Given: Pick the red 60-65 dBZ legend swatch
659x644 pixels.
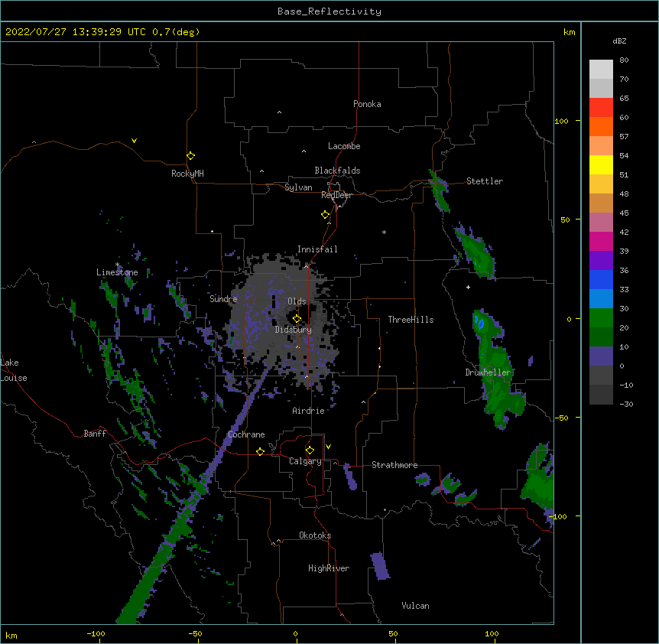Looking at the screenshot, I should coord(601,107).
